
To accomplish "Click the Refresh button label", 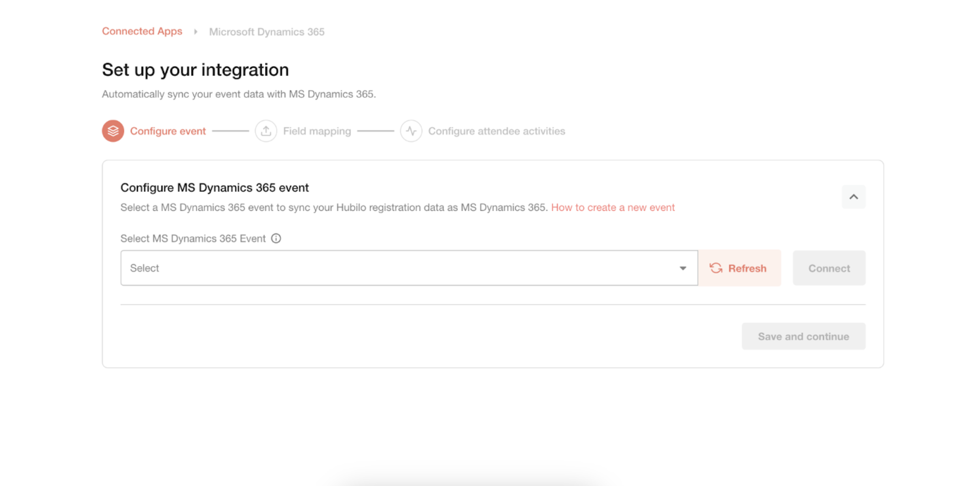I will [x=747, y=268].
